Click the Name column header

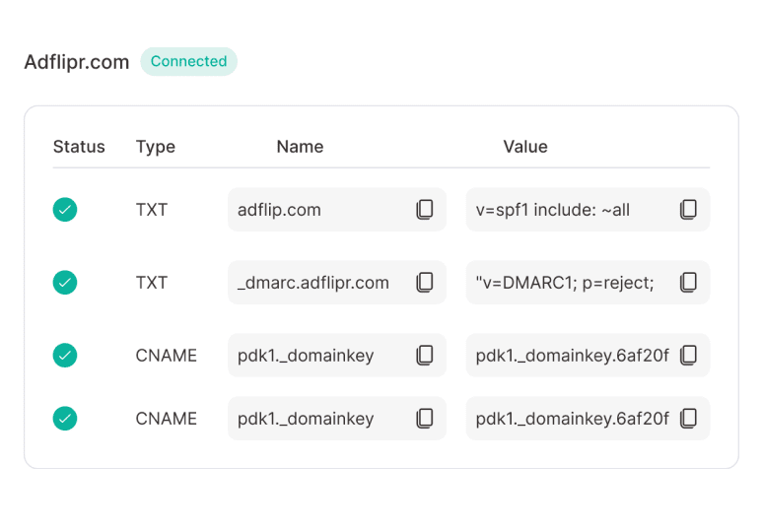coord(300,147)
